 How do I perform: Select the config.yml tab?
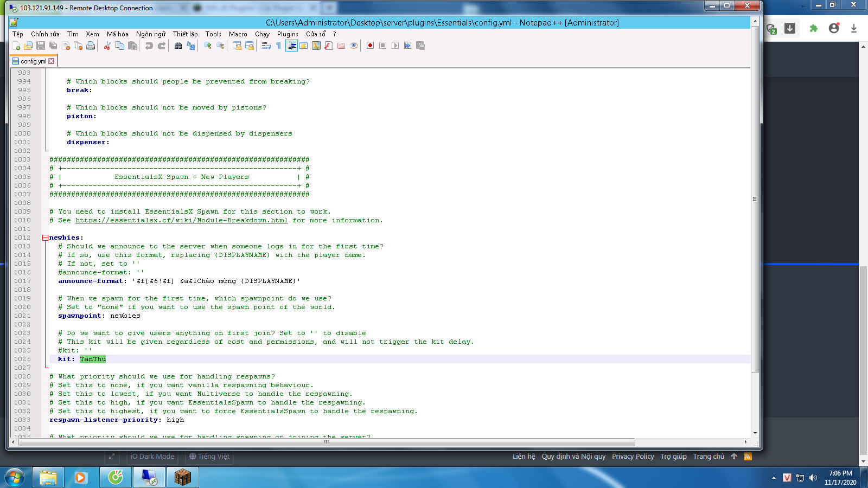[x=33, y=61]
